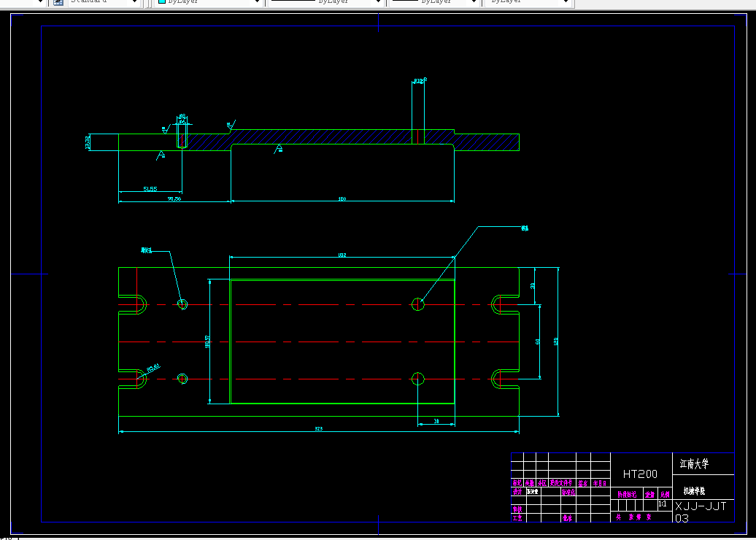Click the 江南大学 title text
This screenshot has width=756, height=540.
(694, 464)
